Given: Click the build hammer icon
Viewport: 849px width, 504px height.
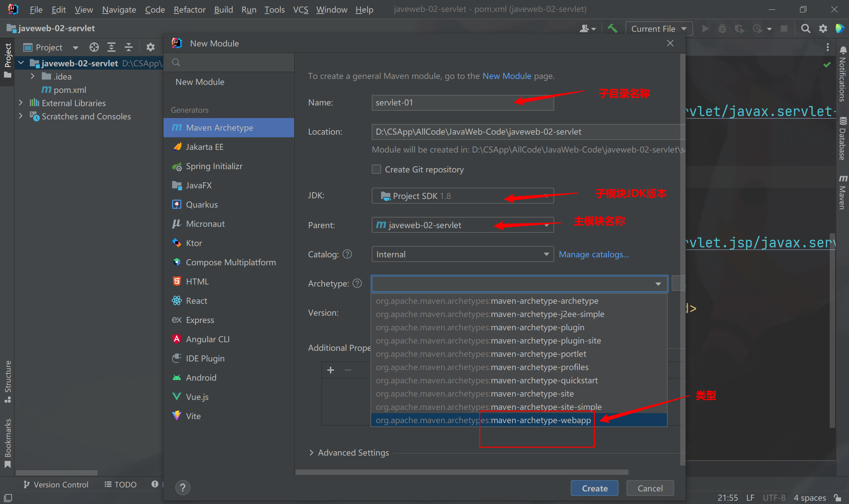Looking at the screenshot, I should point(613,29).
